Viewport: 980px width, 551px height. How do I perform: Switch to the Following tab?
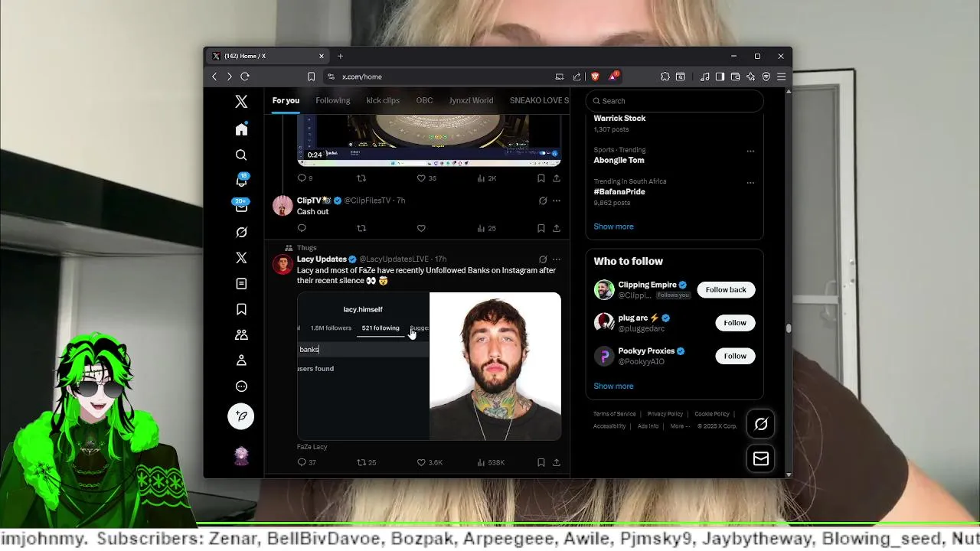pos(333,100)
